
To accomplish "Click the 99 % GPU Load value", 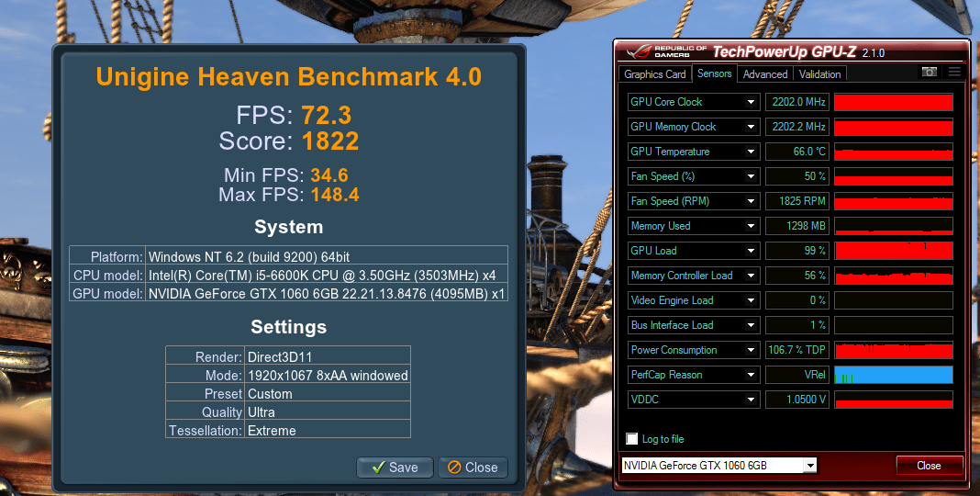I will pyautogui.click(x=797, y=251).
